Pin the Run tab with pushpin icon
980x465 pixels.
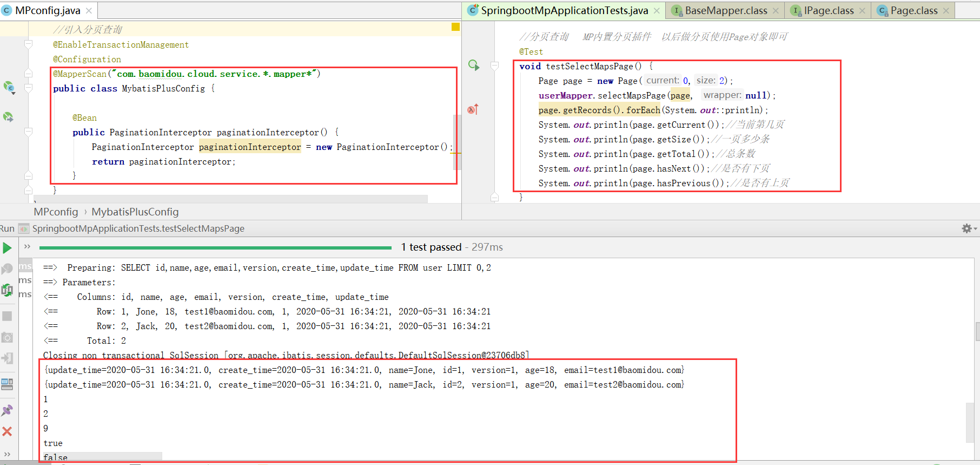click(x=7, y=410)
